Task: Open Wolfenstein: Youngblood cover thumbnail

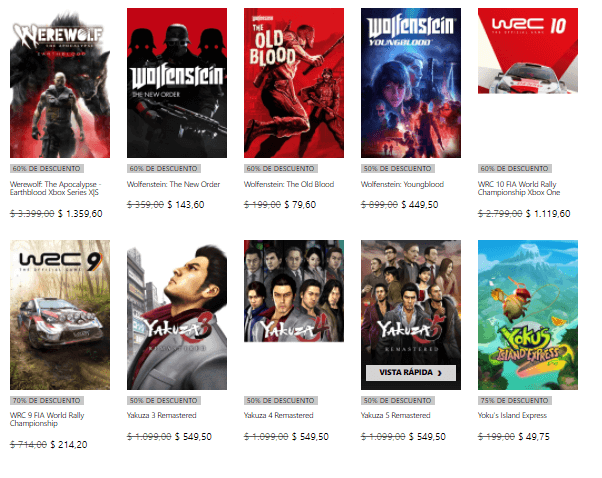Action: (x=411, y=83)
